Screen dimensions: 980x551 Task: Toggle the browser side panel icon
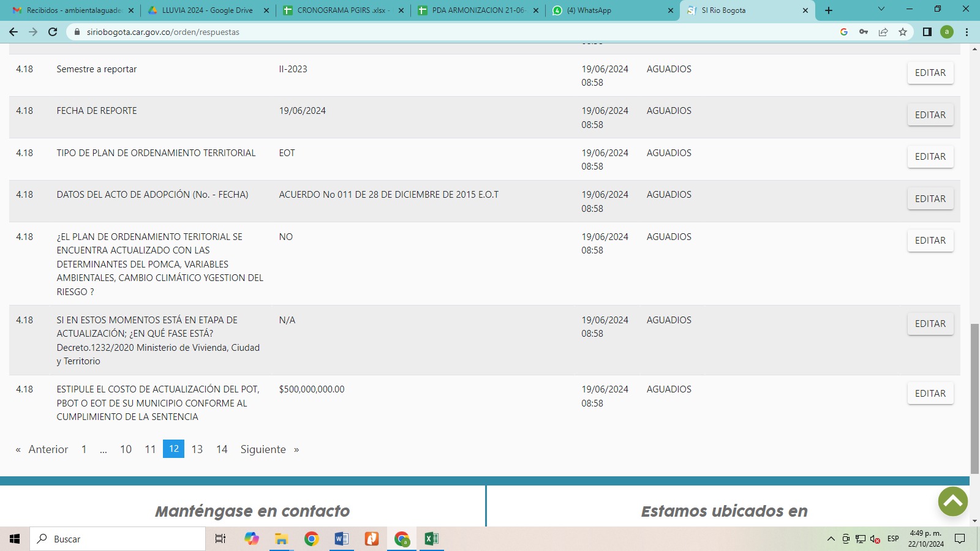[x=927, y=32]
